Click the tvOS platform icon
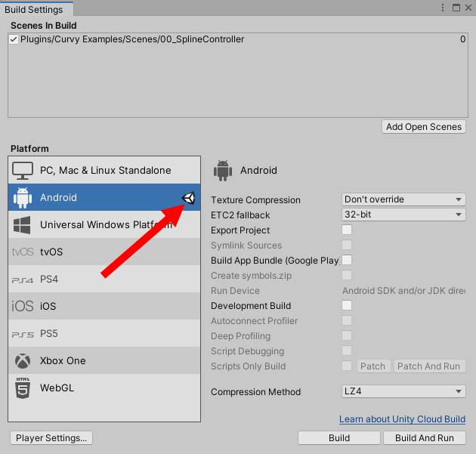Viewport: 476px width, 454px height. click(x=23, y=252)
